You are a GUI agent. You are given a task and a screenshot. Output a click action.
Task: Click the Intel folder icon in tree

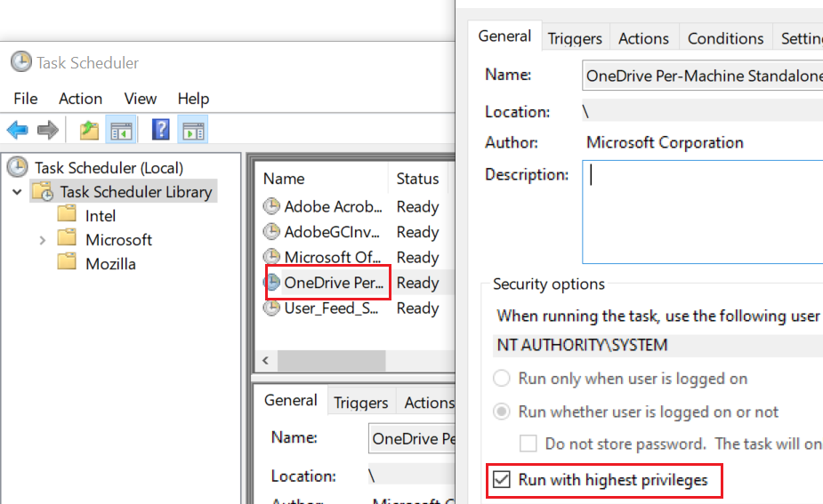pyautogui.click(x=67, y=214)
